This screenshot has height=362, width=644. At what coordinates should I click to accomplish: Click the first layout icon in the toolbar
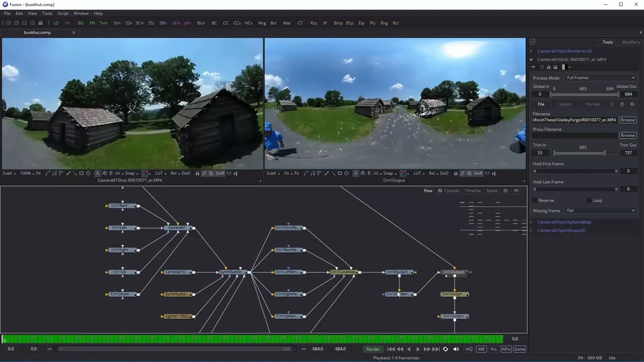coord(8,23)
